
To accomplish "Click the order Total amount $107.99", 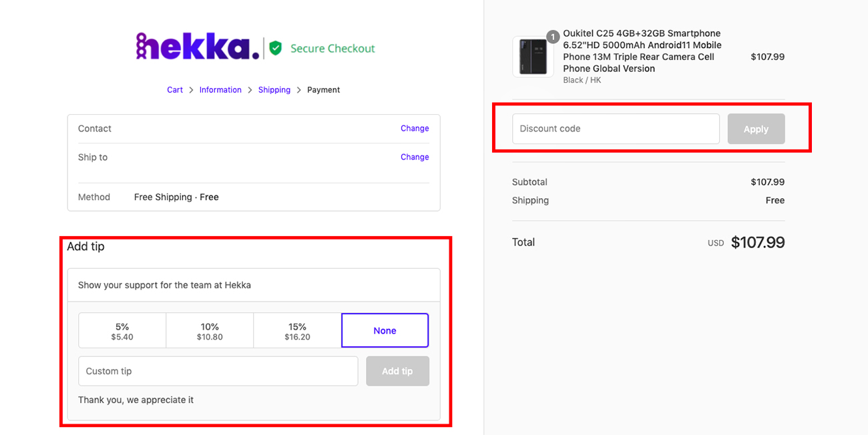I will tap(758, 242).
